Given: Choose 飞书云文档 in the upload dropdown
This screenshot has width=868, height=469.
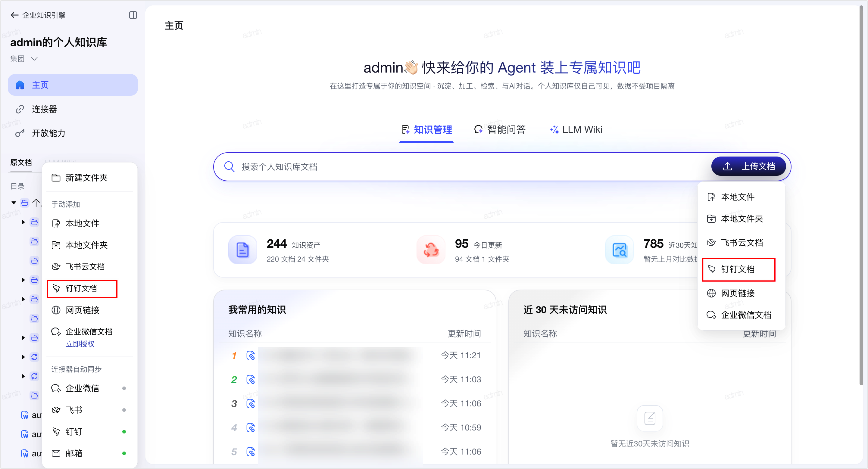Looking at the screenshot, I should [x=741, y=243].
